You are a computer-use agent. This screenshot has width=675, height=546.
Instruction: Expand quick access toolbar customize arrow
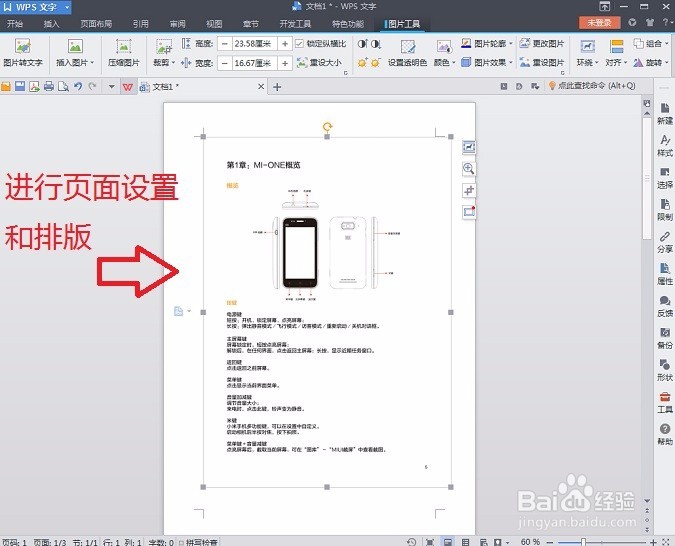pos(111,87)
